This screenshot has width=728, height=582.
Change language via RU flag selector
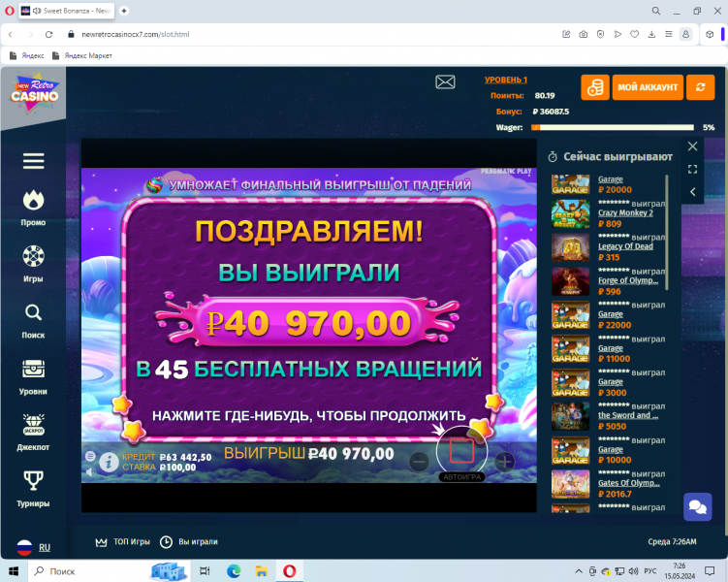(x=33, y=547)
